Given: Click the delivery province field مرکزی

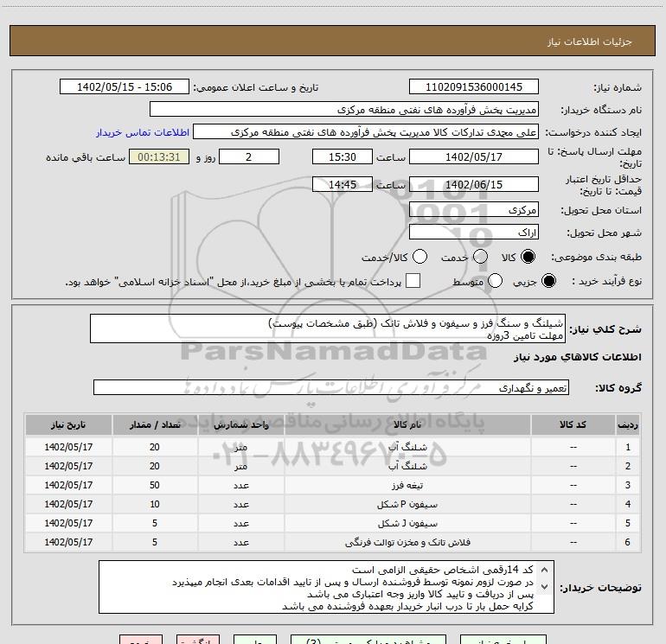Looking at the screenshot, I should tap(474, 210).
